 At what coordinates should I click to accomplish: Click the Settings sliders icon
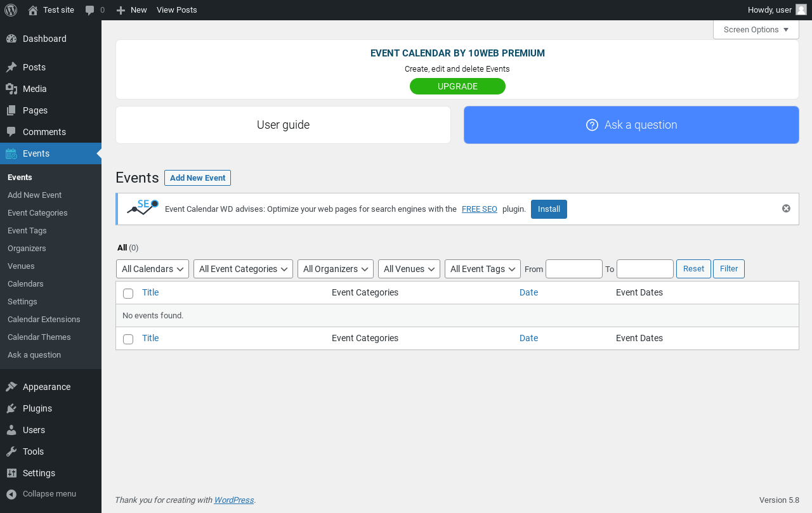click(11, 473)
